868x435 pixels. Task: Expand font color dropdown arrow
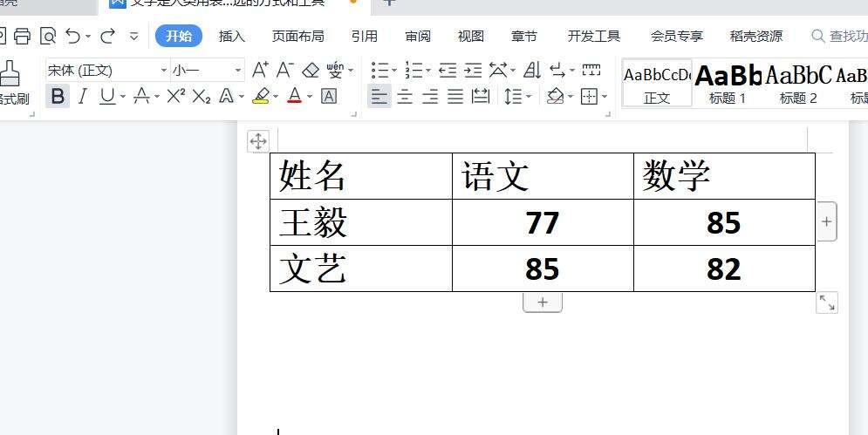coord(310,97)
